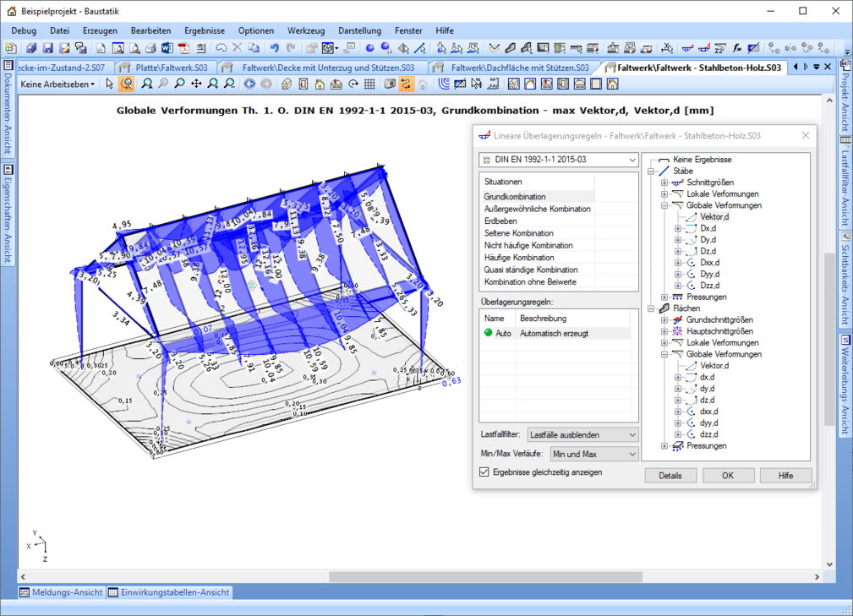
Task: Select 'Erdbeben' in Situationen list
Action: pos(499,221)
